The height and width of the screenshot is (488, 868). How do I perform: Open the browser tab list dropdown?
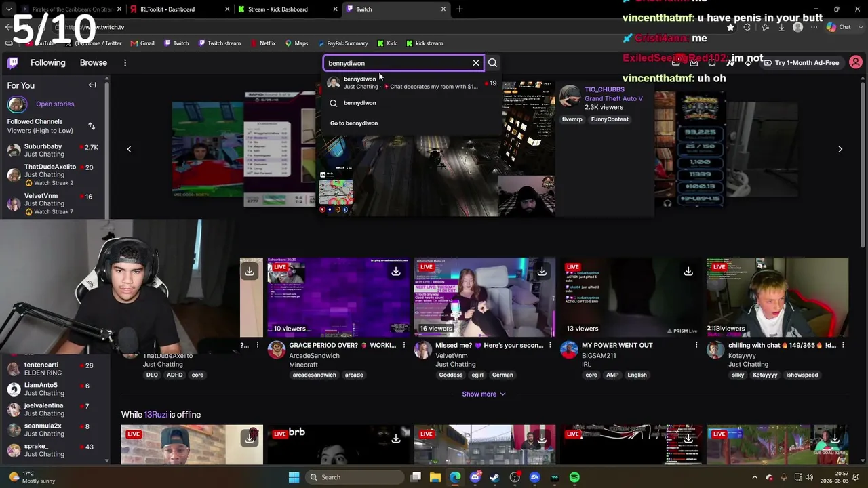pyautogui.click(x=7, y=9)
